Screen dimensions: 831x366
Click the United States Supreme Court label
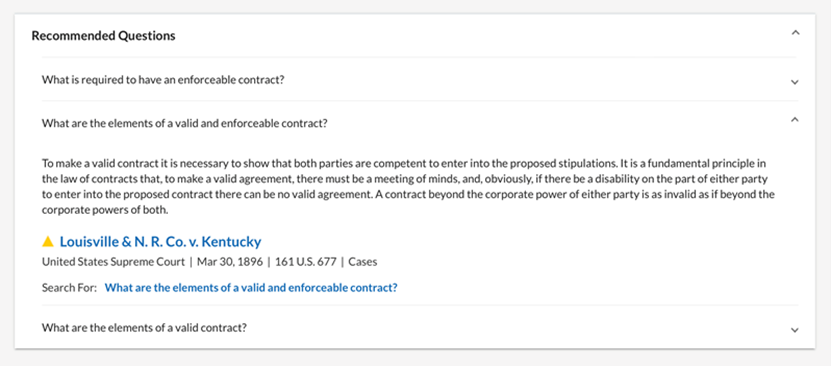113,262
